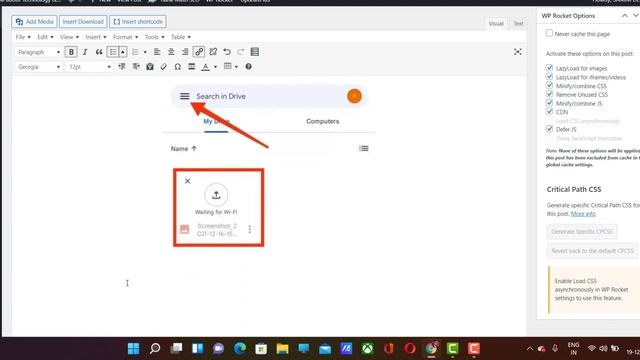
Task: Expand the numbered list style arrow
Action: pos(145,52)
